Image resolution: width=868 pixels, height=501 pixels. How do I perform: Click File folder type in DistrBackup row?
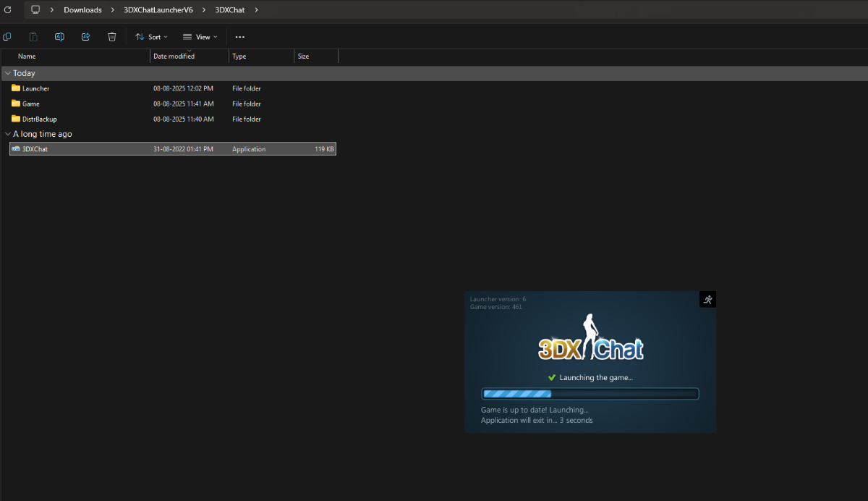click(247, 119)
